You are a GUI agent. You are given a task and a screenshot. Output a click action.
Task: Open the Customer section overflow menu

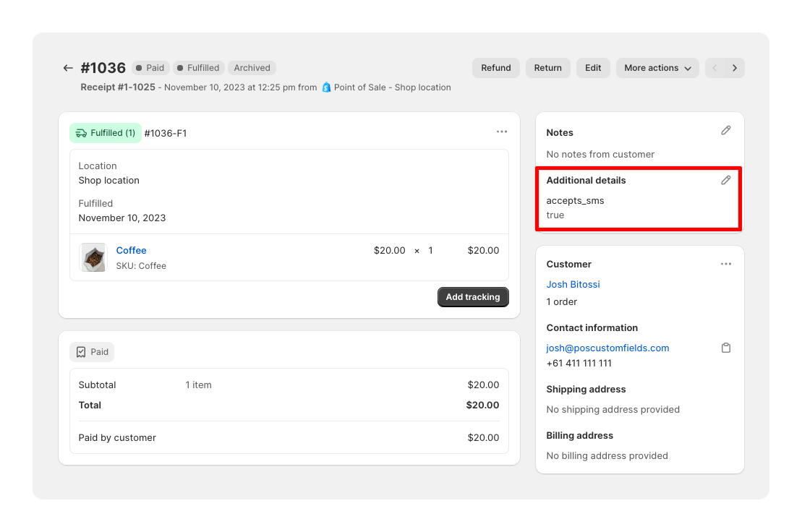(725, 264)
